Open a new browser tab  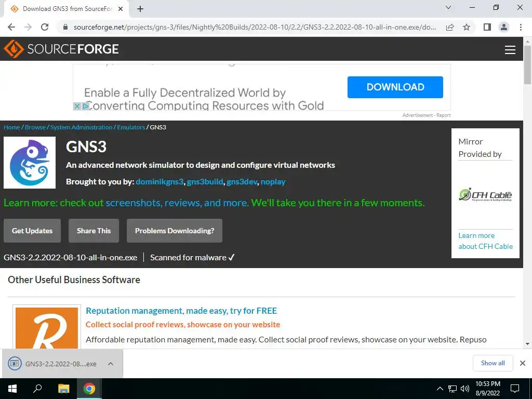(x=140, y=9)
